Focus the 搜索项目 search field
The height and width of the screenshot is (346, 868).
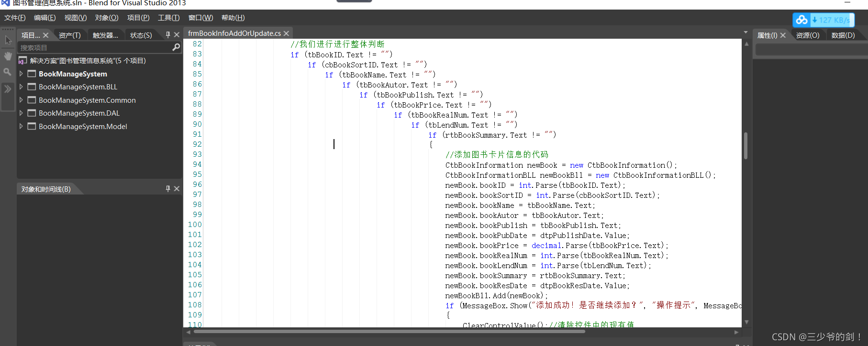pos(95,48)
